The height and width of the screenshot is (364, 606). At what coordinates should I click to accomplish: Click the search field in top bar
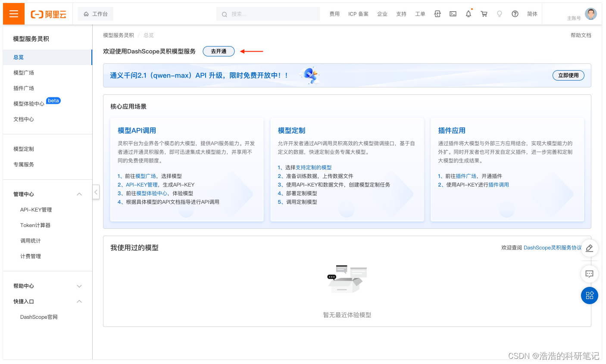point(268,14)
